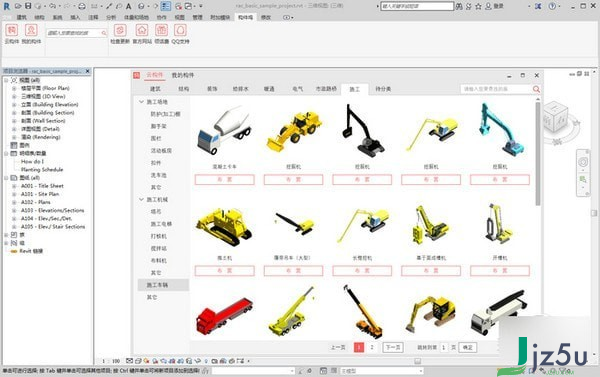Screen dimensions: 600x377
Task: Collapse the 施工机械 category chevron
Action: click(x=141, y=199)
